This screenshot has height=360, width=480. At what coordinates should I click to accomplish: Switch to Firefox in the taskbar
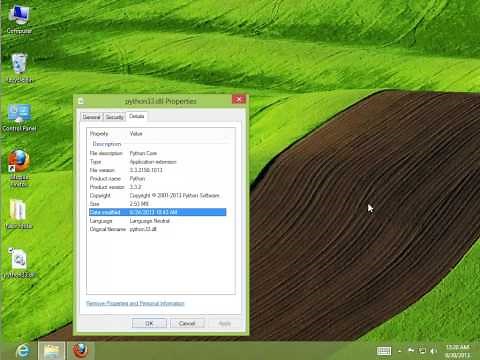pyautogui.click(x=80, y=351)
